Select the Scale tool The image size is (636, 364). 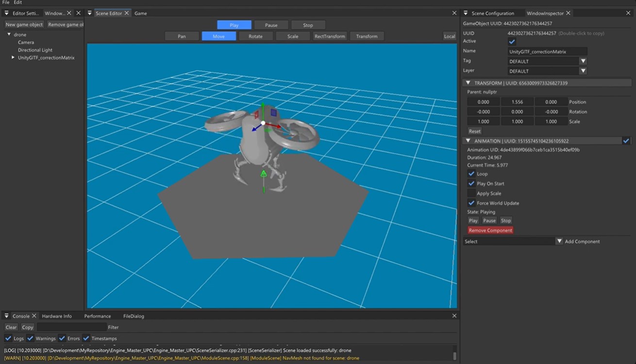click(293, 36)
